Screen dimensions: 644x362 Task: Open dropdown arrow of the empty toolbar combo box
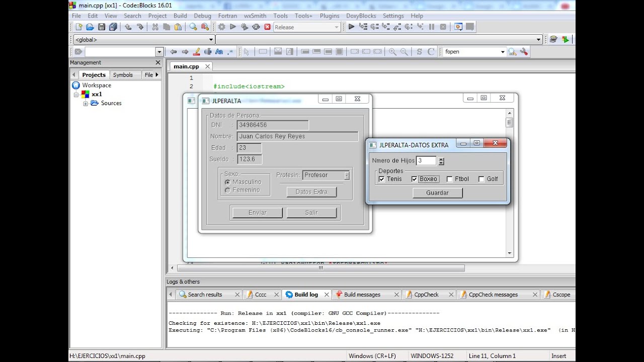(x=159, y=52)
